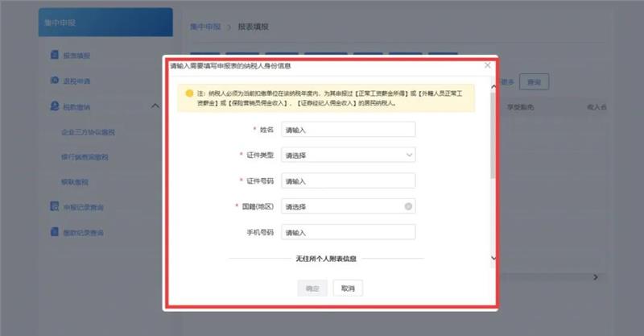Open the 国籍(地区) selection box
Image resolution: width=644 pixels, height=336 pixels.
point(342,206)
